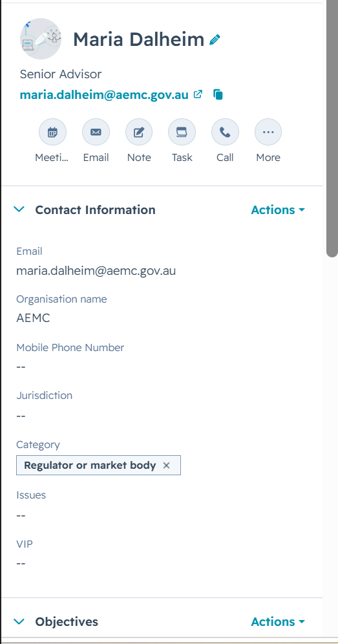Open email in new window icon
338x644 pixels.
click(x=198, y=94)
